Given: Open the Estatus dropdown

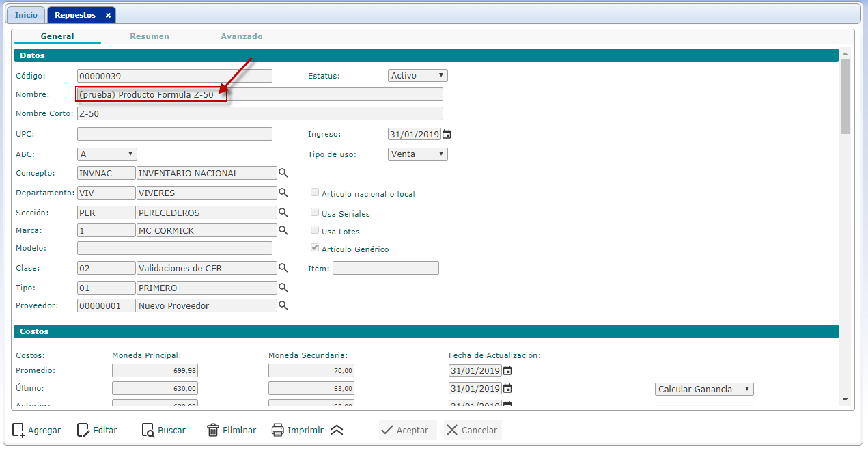Looking at the screenshot, I should (417, 76).
